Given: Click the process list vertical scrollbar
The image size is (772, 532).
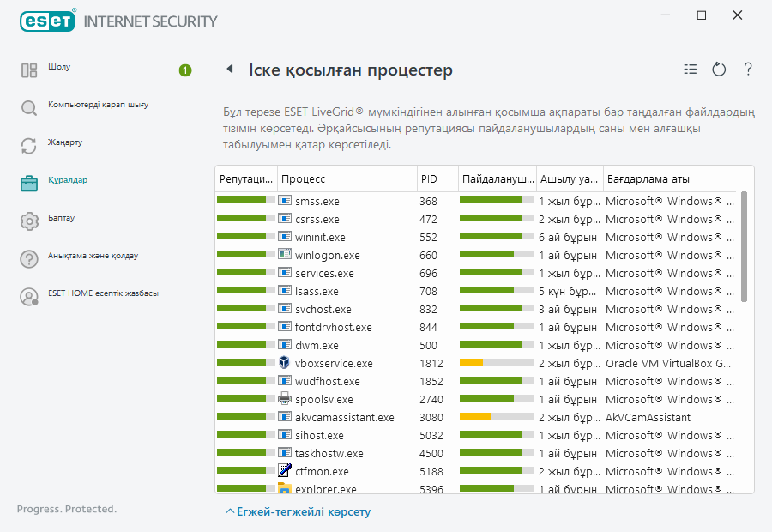Looking at the screenshot, I should click(744, 249).
